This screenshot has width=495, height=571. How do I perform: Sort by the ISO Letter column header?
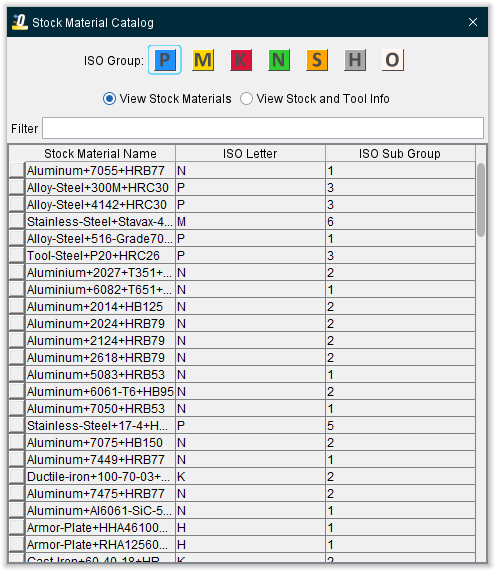point(250,153)
